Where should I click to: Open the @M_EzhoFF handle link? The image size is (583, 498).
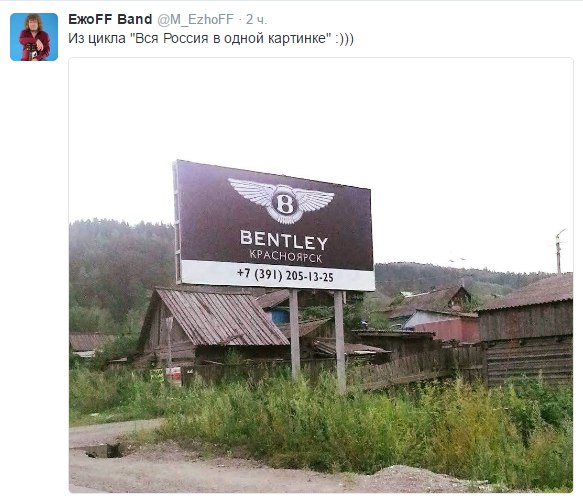tap(195, 19)
